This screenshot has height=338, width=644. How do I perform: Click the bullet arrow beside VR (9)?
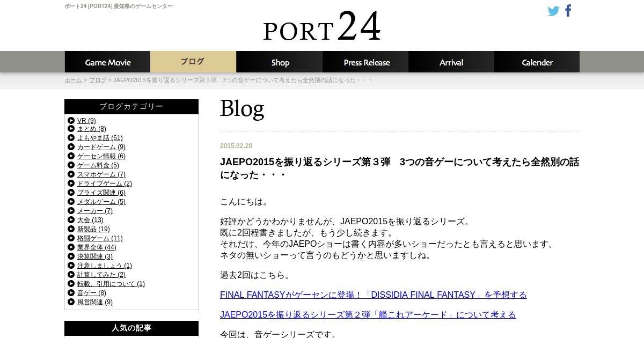[x=71, y=120]
